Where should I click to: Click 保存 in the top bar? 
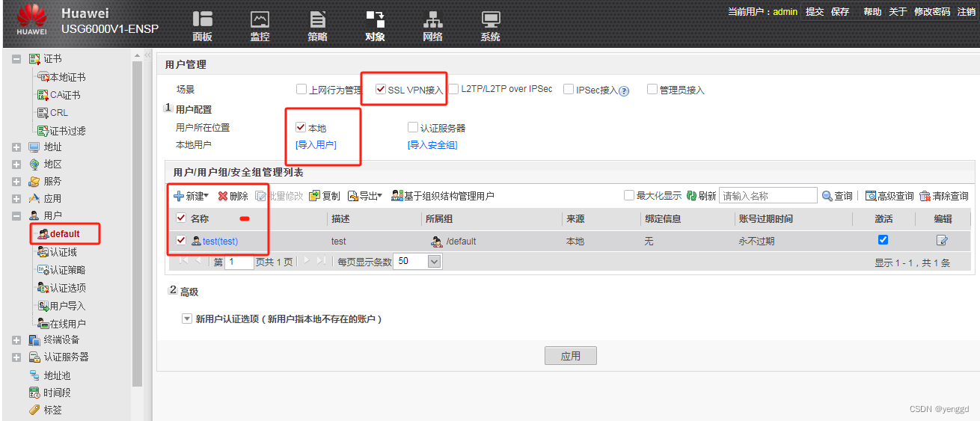[840, 12]
